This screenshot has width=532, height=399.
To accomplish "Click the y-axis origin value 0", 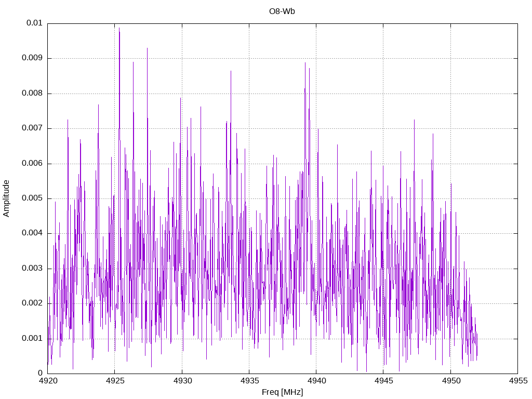I will 40,374.
